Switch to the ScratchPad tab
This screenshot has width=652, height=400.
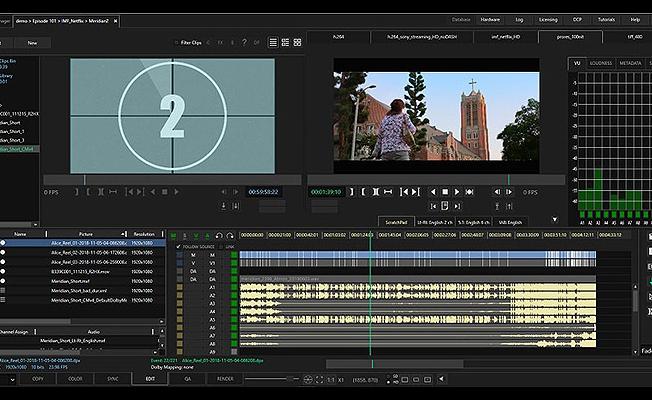point(396,222)
